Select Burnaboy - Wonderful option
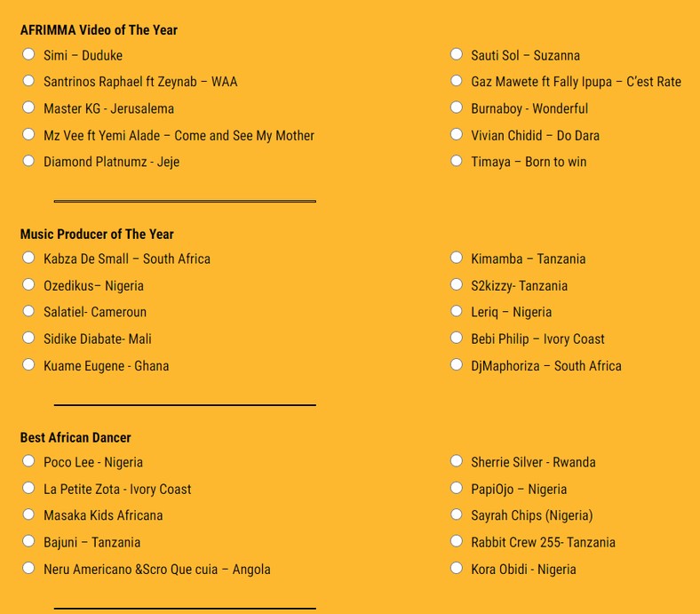 [457, 108]
